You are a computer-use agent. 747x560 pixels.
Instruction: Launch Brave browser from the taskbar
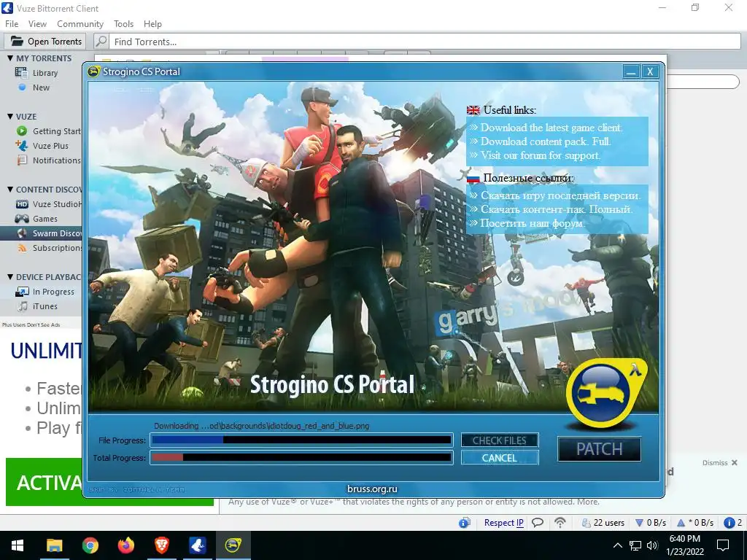pyautogui.click(x=161, y=545)
